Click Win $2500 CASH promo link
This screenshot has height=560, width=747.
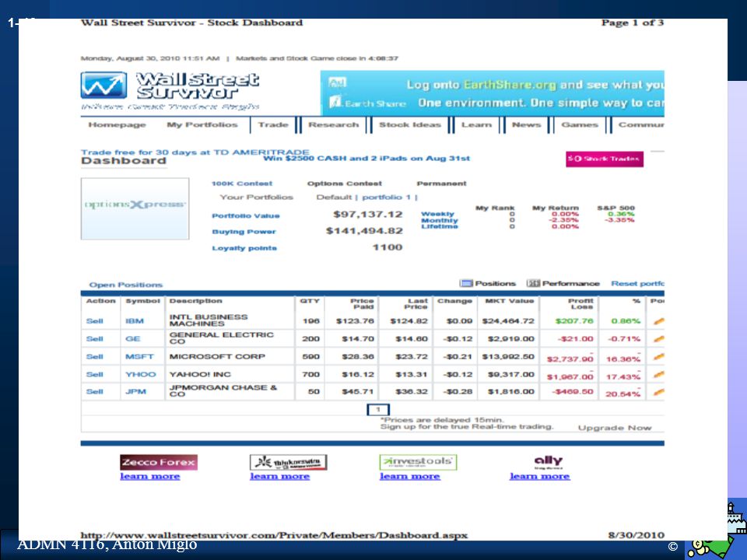[366, 158]
